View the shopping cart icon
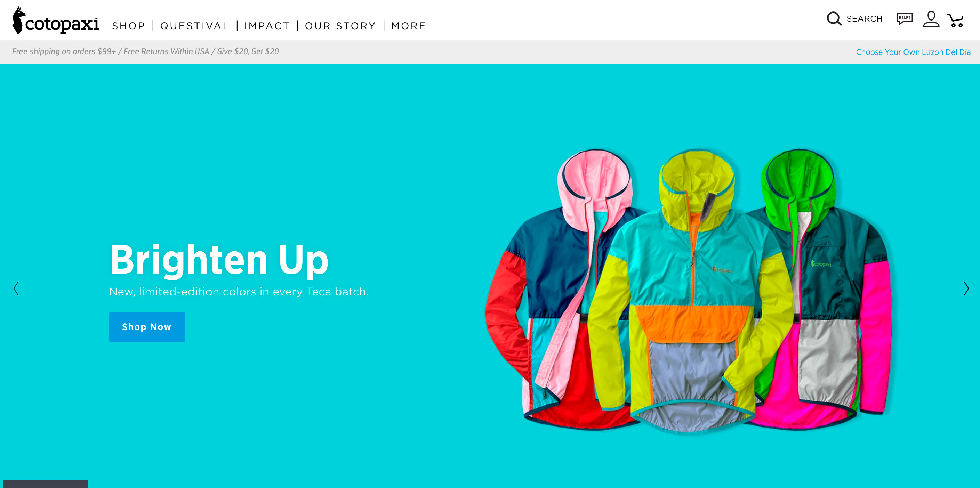Viewport: 980px width, 488px height. (955, 20)
